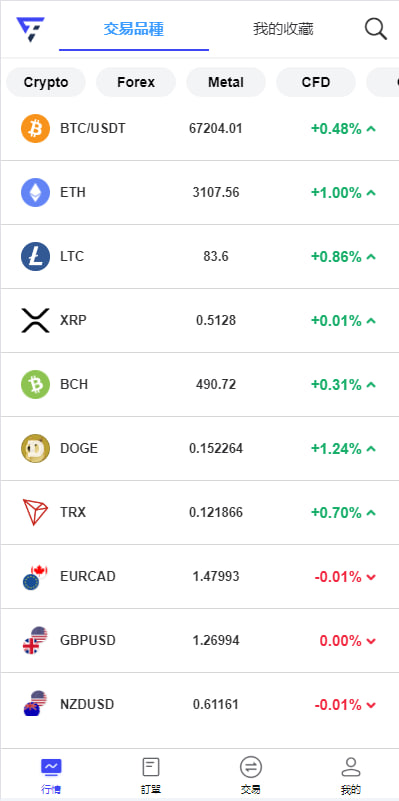Select the Ethereum coin icon

tap(35, 193)
